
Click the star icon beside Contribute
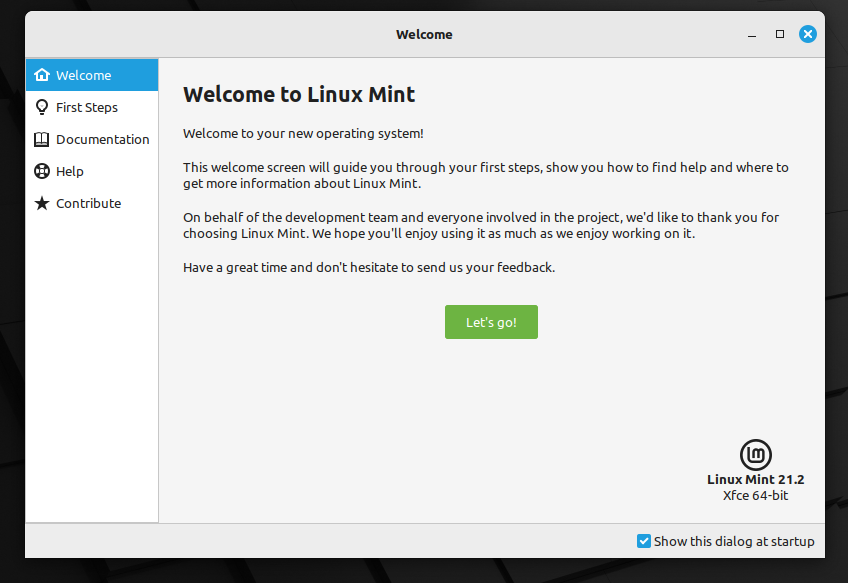pos(42,203)
